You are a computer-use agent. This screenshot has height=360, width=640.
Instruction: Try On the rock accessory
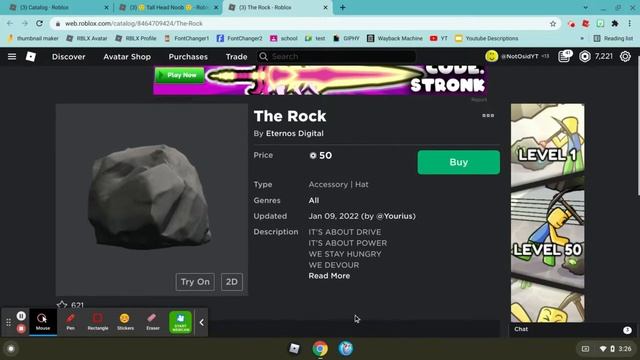coord(195,282)
